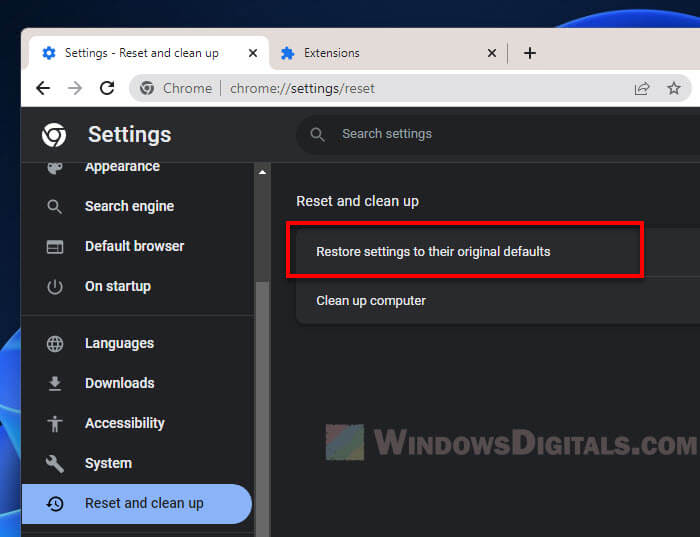Close the Extensions tab
This screenshot has height=537, width=700.
click(491, 53)
